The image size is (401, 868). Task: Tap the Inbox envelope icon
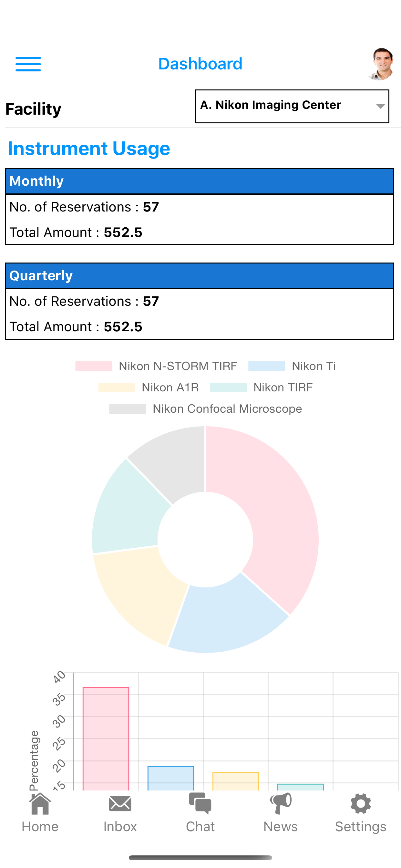click(x=120, y=804)
